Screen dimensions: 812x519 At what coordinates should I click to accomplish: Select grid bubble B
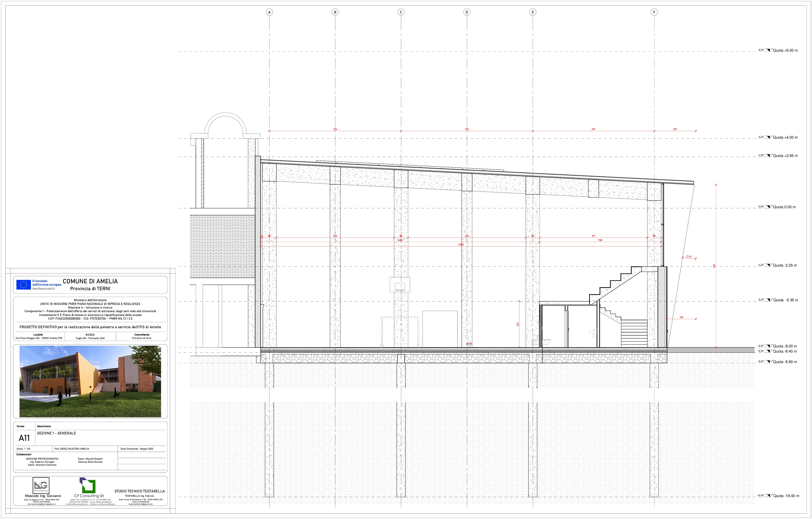pyautogui.click(x=335, y=12)
